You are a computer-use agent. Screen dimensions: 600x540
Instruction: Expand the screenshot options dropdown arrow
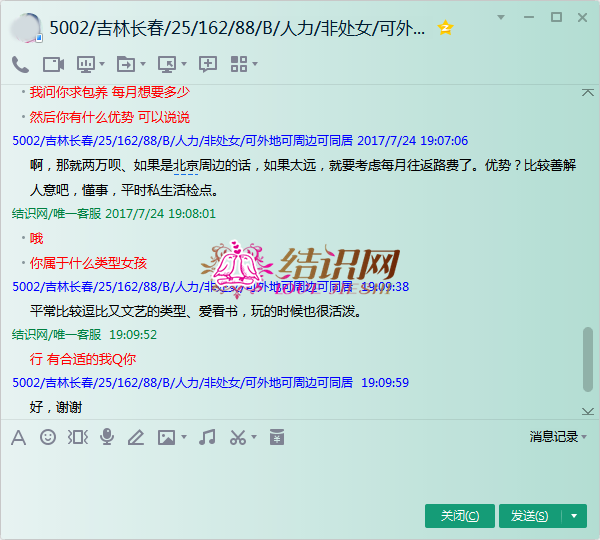tap(254, 437)
